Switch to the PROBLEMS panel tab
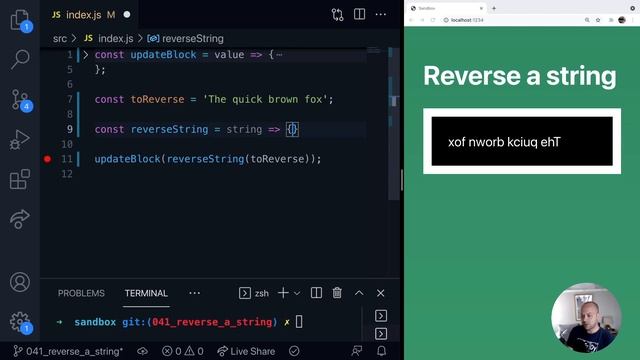The height and width of the screenshot is (360, 640). pos(81,293)
